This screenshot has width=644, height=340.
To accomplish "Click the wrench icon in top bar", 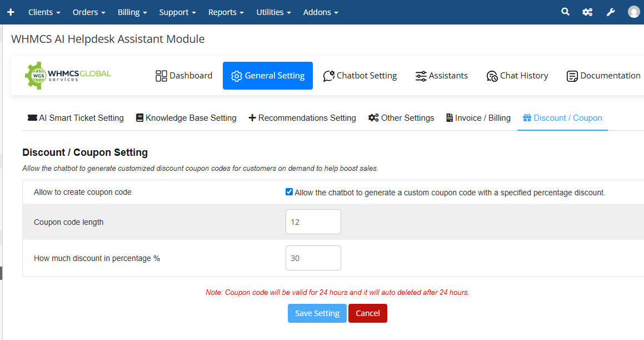I will tap(611, 12).
